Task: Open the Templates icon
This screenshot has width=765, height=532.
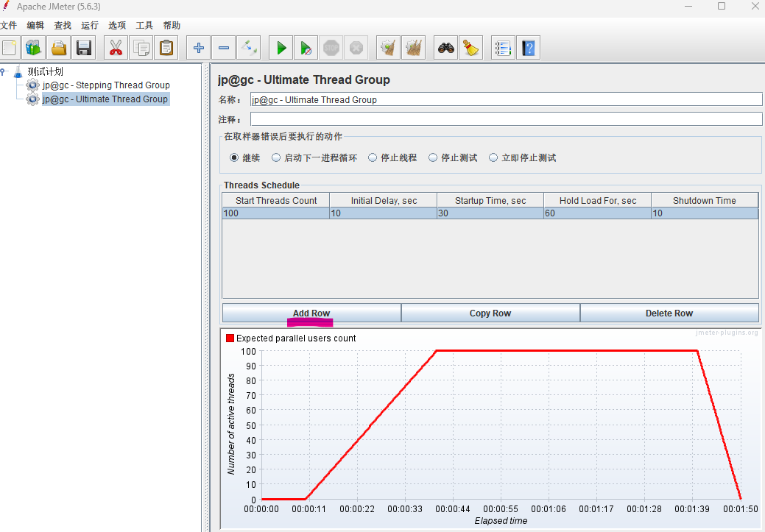Action: [x=33, y=48]
